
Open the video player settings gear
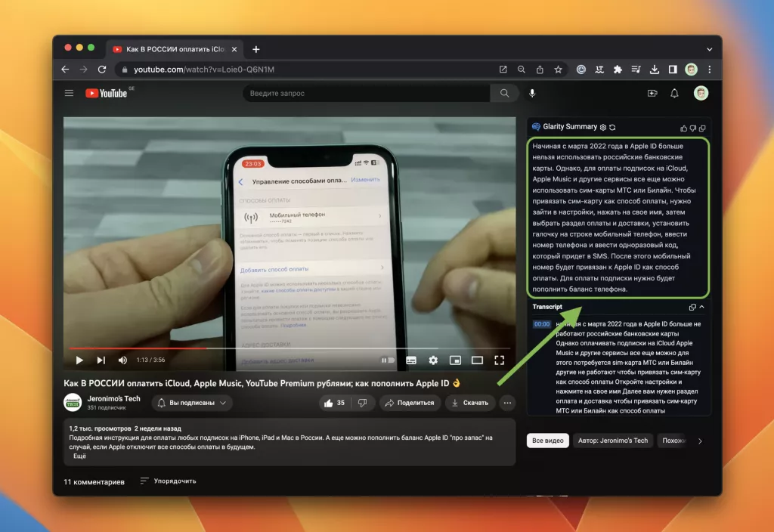click(433, 360)
